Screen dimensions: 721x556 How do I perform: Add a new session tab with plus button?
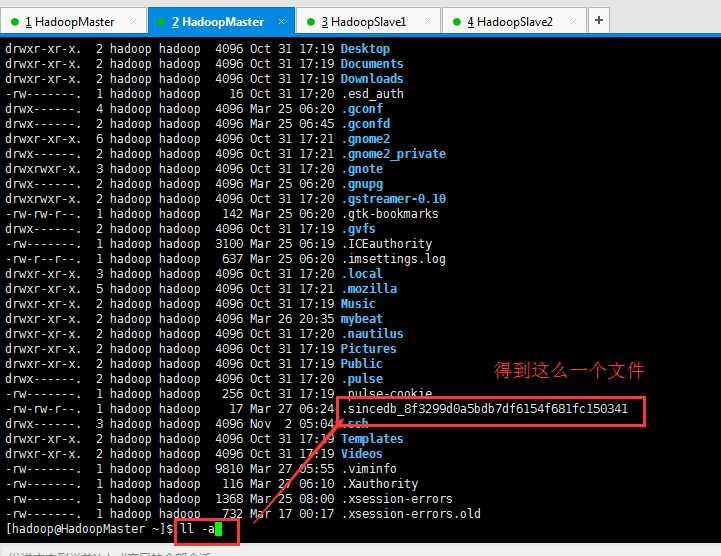click(x=599, y=20)
